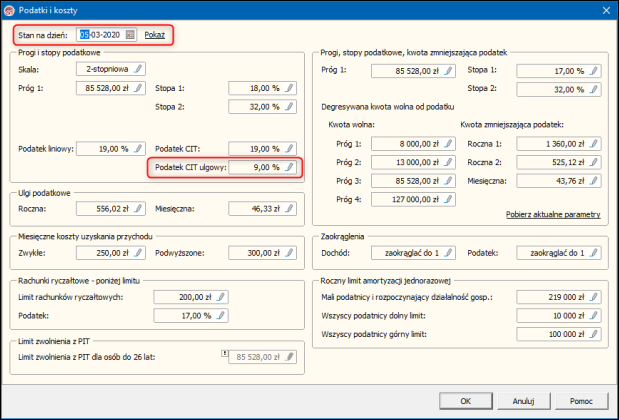Edit Podatek zaokrąglać pencil icon
The width and height of the screenshot is (619, 420).
tap(593, 253)
